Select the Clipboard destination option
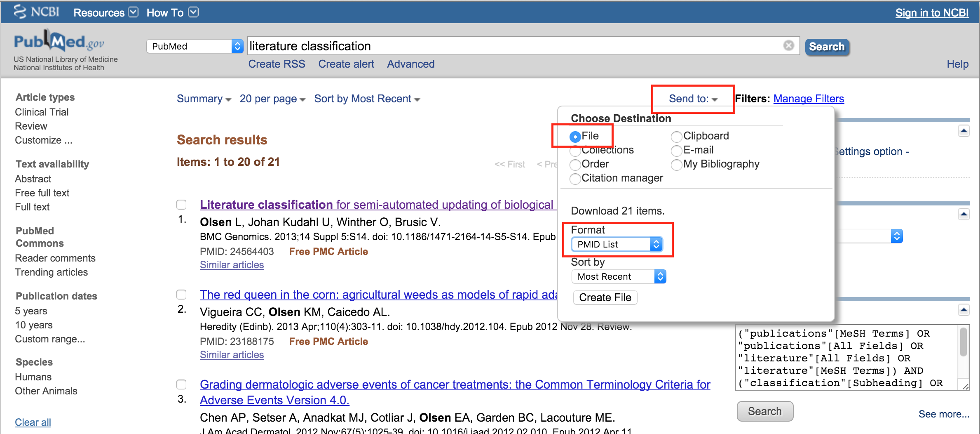 (x=676, y=137)
